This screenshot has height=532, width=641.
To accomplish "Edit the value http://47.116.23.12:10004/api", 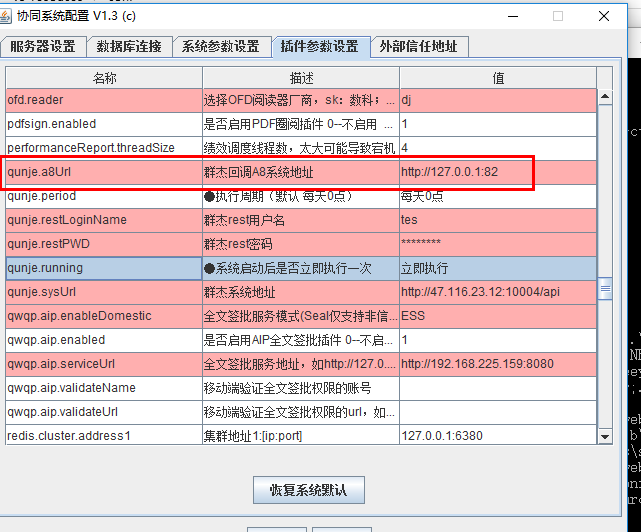I will tap(498, 292).
